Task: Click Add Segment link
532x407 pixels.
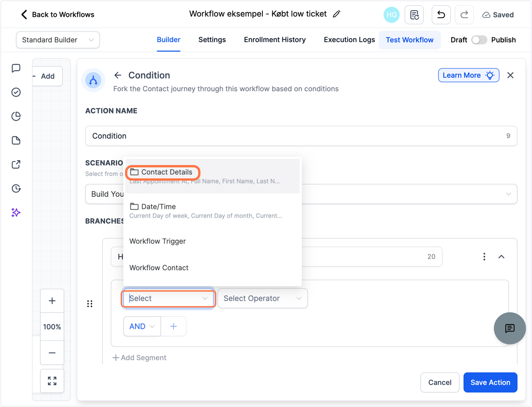Action: (x=139, y=358)
